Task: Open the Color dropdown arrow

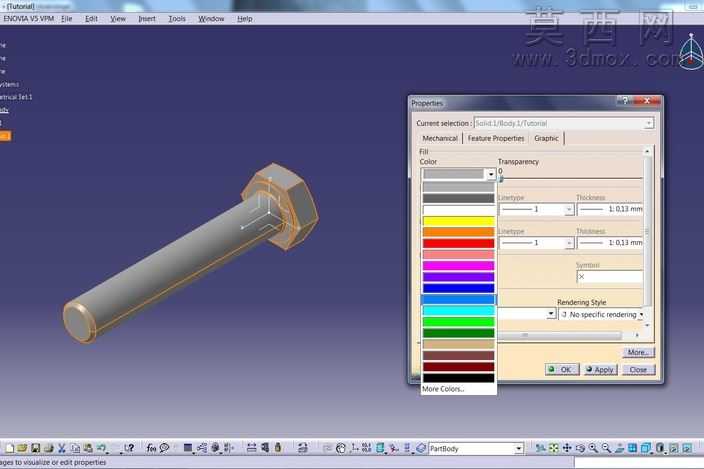Action: coord(491,174)
